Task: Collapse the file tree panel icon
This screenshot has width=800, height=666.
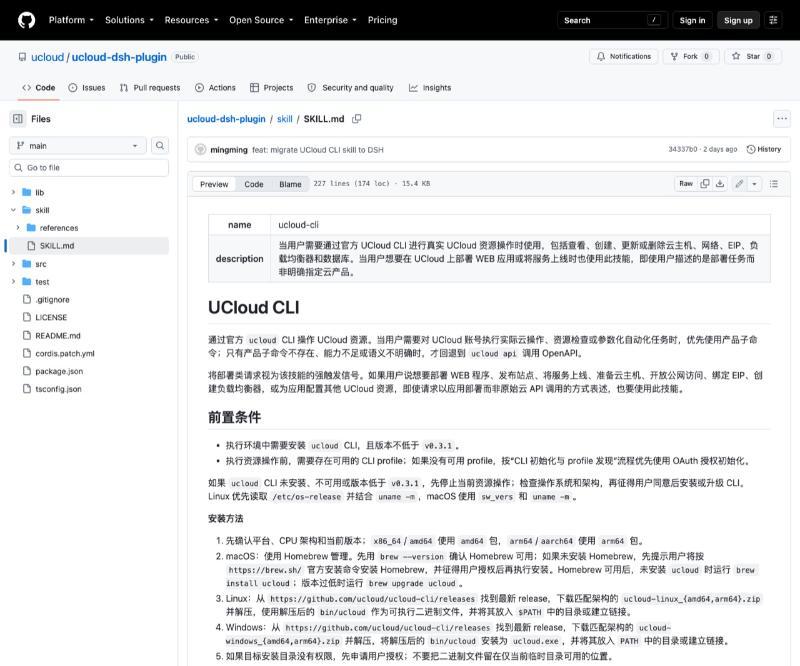Action: tap(18, 118)
